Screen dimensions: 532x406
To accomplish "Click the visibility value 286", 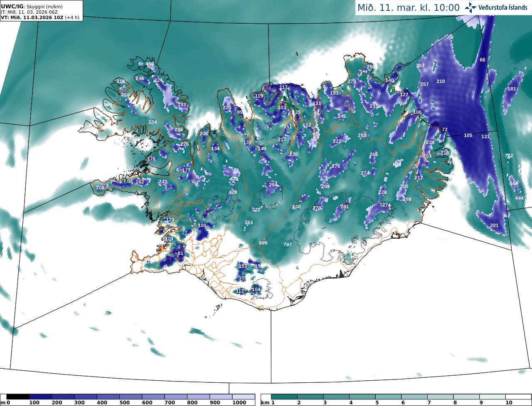I will [179, 130].
